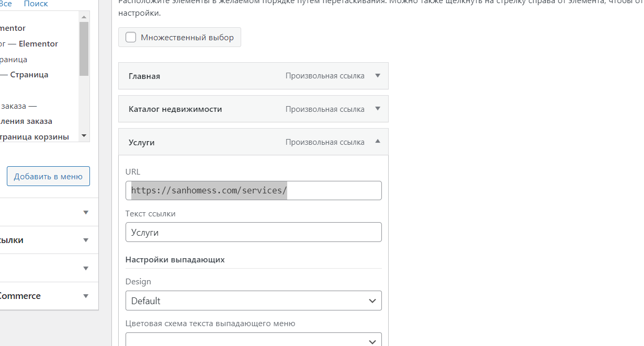Image resolution: width=644 pixels, height=346 pixels.
Task: Switch to the Все tab
Action: pos(5,4)
